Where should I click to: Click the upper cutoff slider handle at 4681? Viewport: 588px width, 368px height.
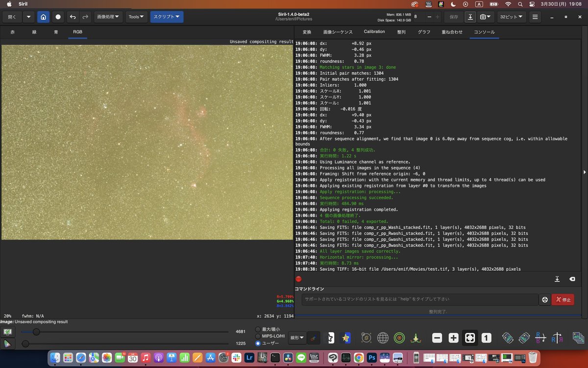coord(36,332)
